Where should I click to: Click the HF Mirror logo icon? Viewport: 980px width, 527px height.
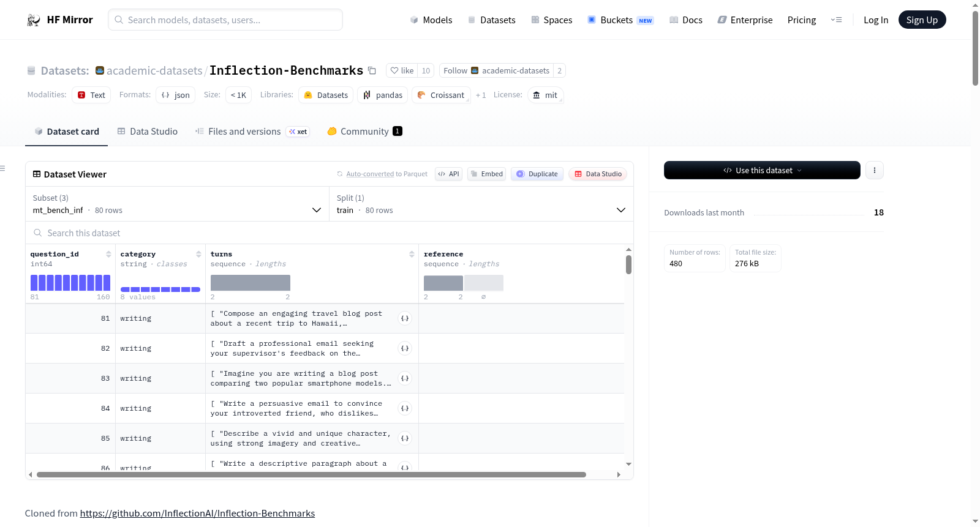pyautogui.click(x=33, y=20)
